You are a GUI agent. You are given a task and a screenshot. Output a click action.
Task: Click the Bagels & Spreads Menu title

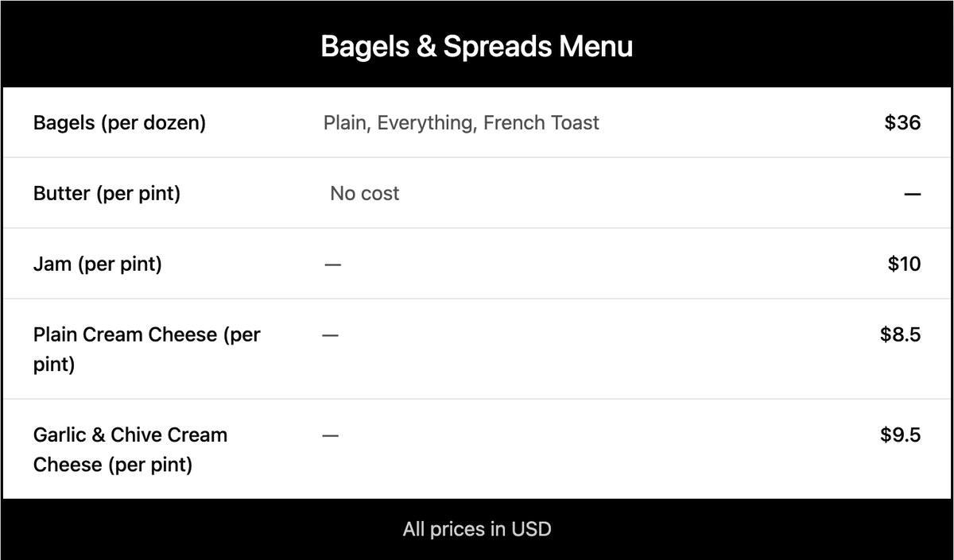[477, 46]
